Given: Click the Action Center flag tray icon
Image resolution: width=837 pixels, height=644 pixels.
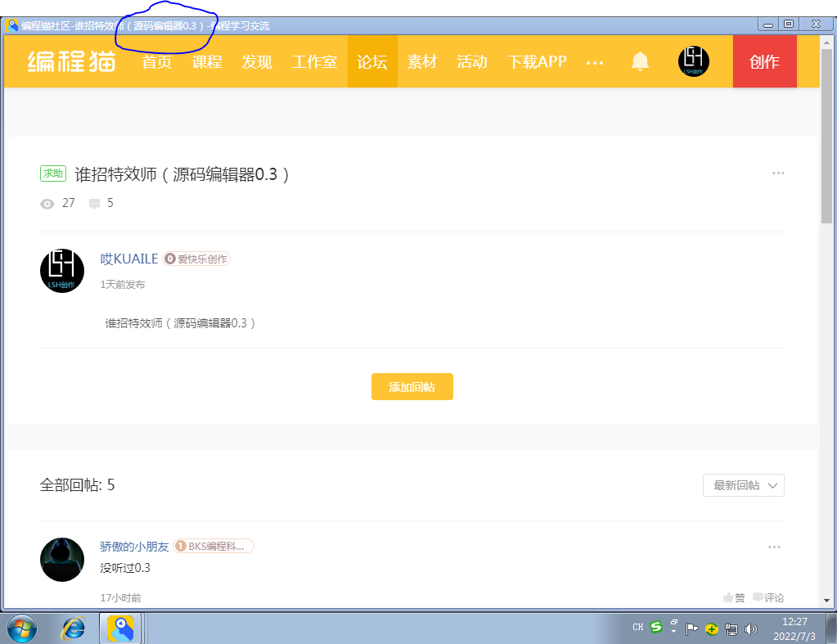Looking at the screenshot, I should pyautogui.click(x=692, y=629).
